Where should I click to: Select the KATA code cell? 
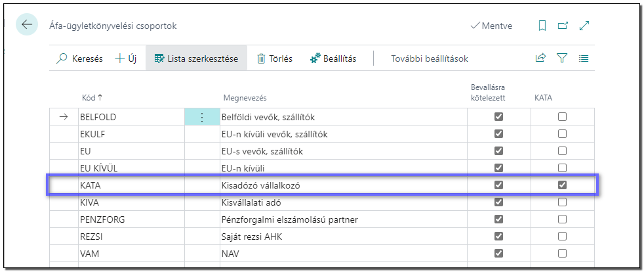coord(131,185)
